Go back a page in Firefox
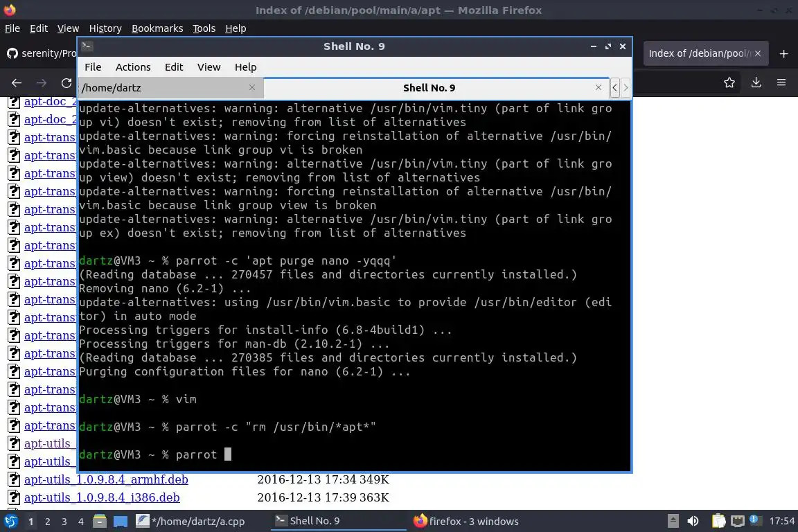 click(17, 83)
